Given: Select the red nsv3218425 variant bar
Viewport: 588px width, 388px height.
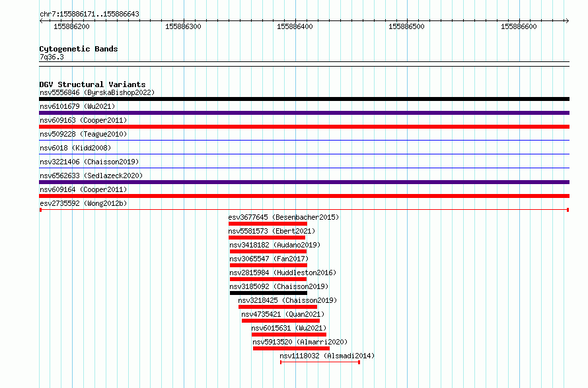Looking at the screenshot, I should pyautogui.click(x=278, y=307).
